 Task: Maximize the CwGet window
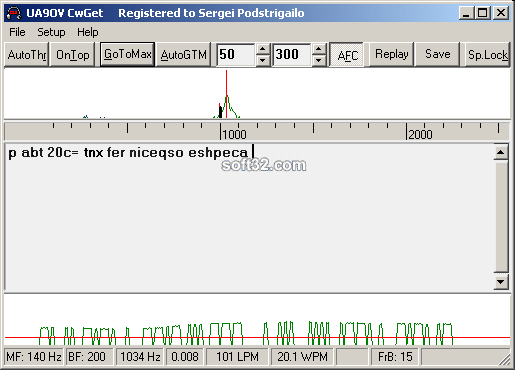tap(482, 13)
